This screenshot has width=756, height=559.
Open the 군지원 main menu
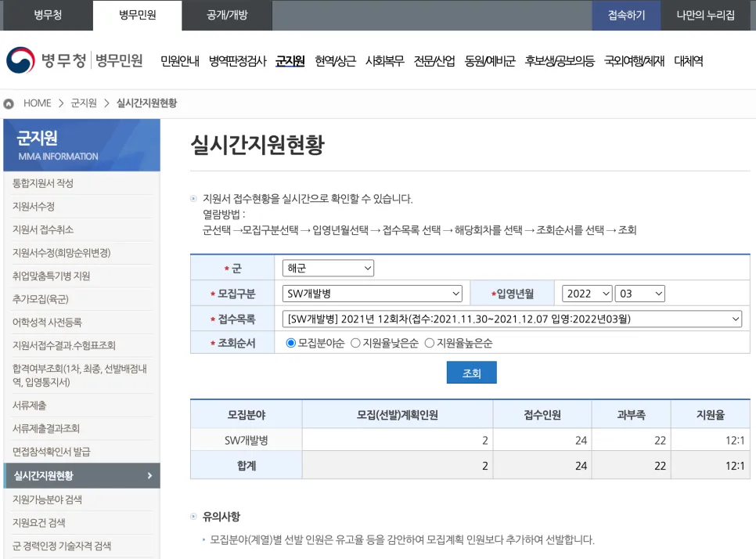coord(290,61)
